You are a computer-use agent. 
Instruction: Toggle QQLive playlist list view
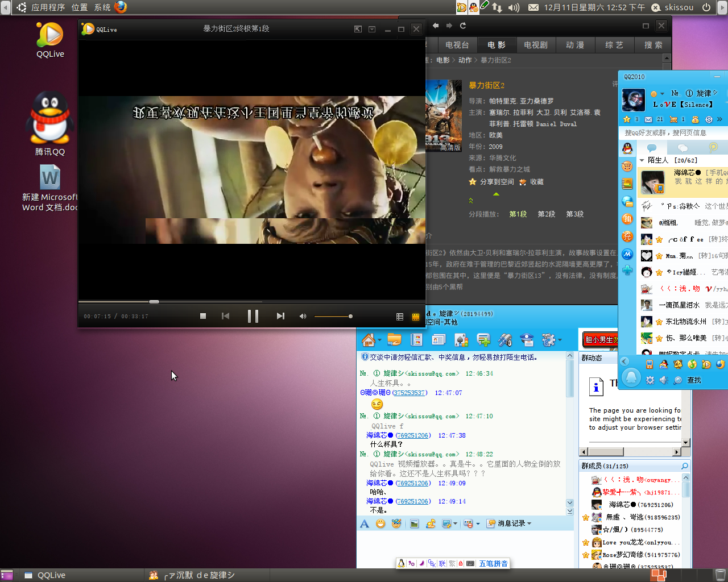(x=400, y=317)
